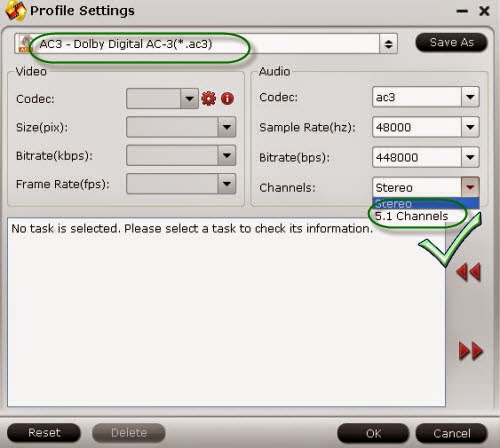Click the Save As button
This screenshot has height=448, width=500.
tap(452, 42)
